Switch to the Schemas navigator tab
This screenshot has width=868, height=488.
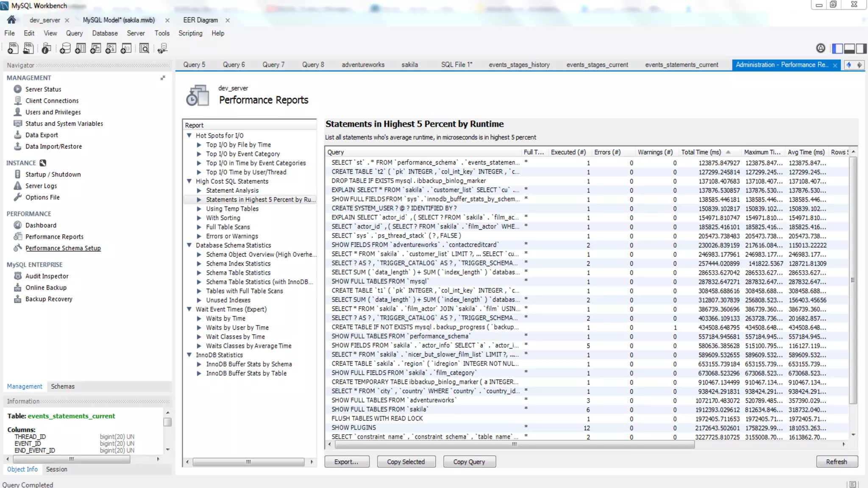point(63,386)
